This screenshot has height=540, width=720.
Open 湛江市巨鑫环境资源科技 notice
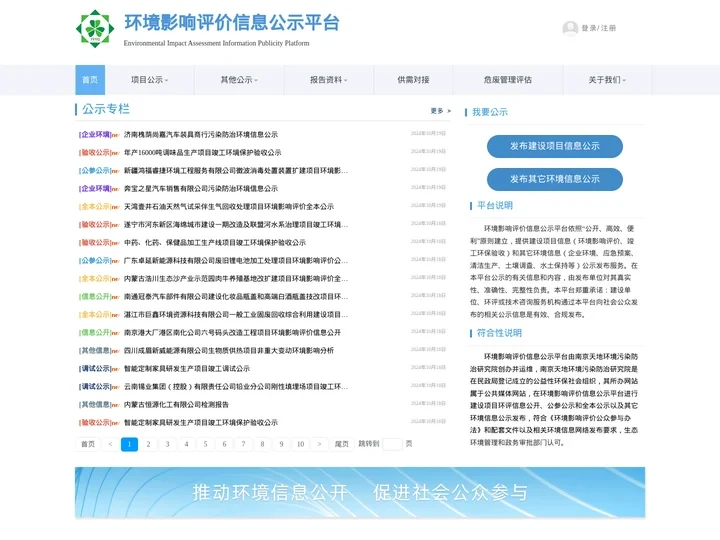[x=236, y=315]
